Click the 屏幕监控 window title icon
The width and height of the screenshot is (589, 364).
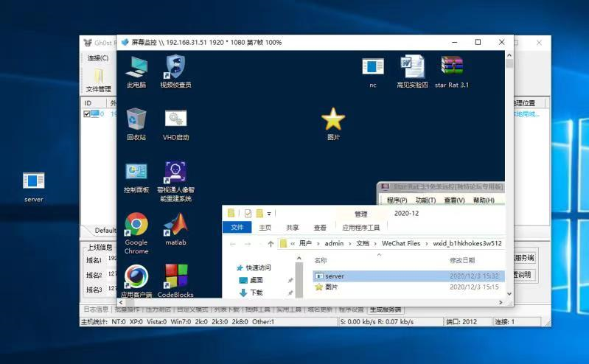point(125,42)
